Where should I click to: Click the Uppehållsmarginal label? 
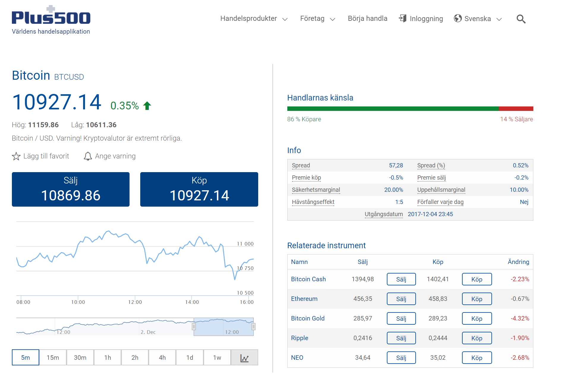point(441,190)
